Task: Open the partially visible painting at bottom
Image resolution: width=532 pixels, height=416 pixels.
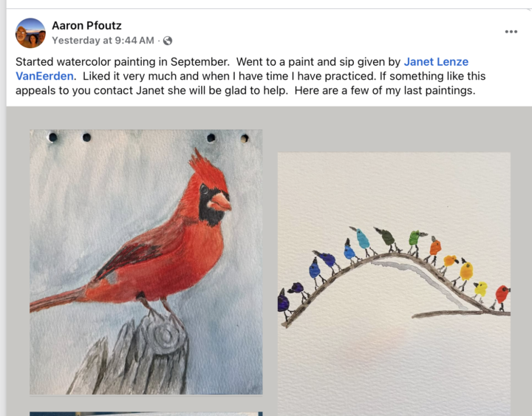Action: [146, 414]
